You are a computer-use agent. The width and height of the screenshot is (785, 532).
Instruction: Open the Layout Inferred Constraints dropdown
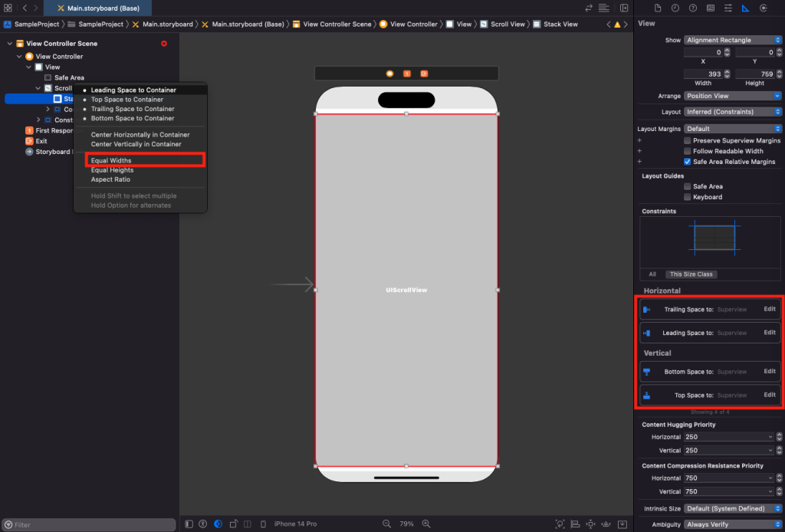(x=731, y=111)
